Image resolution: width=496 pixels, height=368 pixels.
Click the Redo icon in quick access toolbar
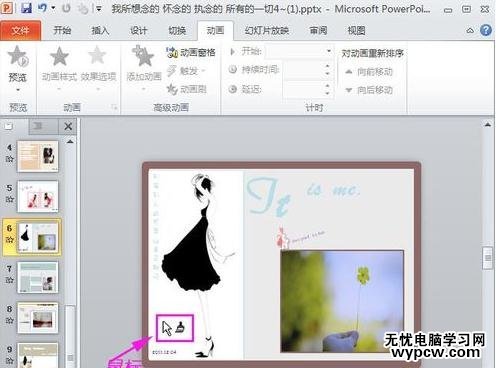tap(66, 8)
